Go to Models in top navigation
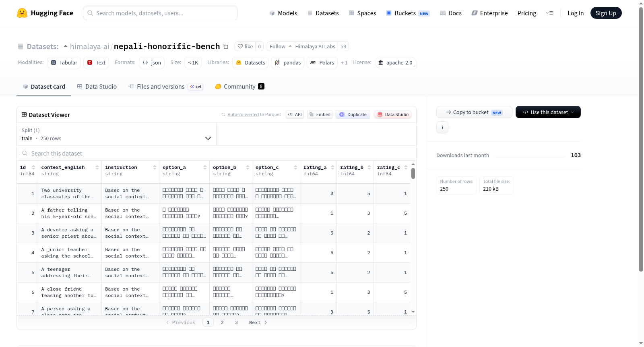The height and width of the screenshot is (347, 644). tap(283, 13)
